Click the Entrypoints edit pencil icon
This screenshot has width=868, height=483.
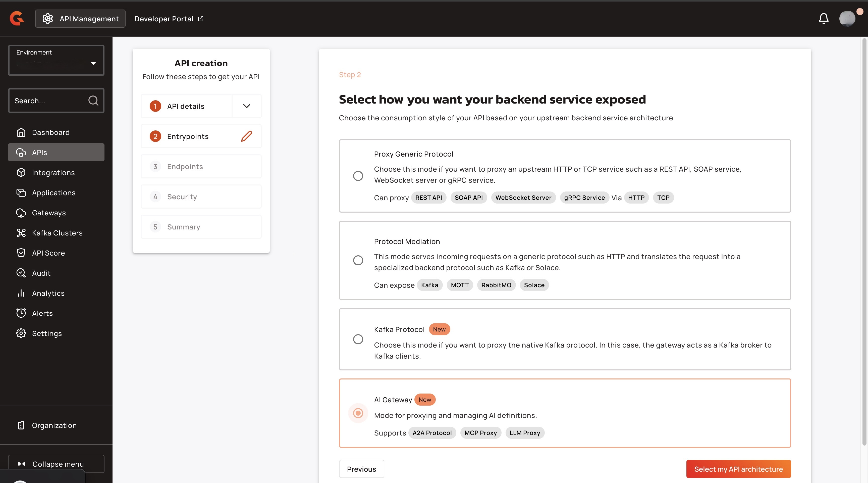coord(246,136)
